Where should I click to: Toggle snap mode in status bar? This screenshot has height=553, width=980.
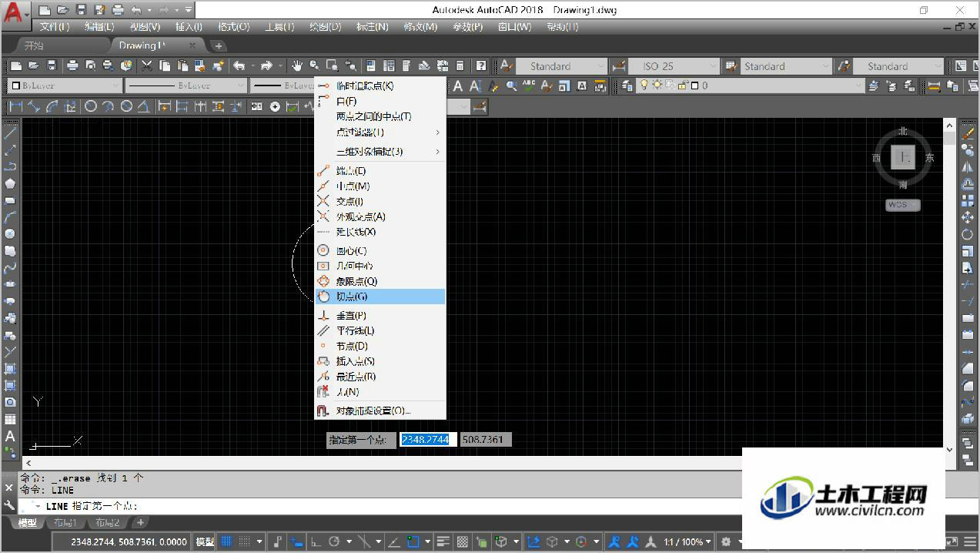click(245, 542)
